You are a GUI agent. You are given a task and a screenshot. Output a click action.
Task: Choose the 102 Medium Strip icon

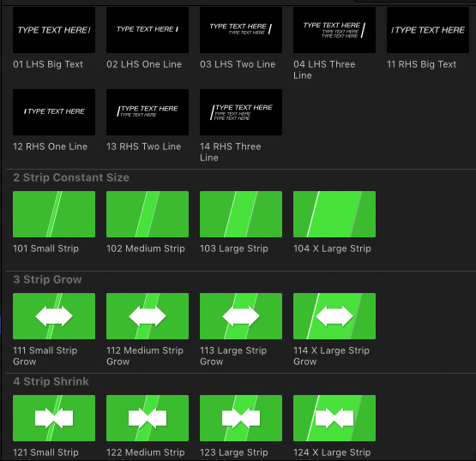pyautogui.click(x=148, y=214)
